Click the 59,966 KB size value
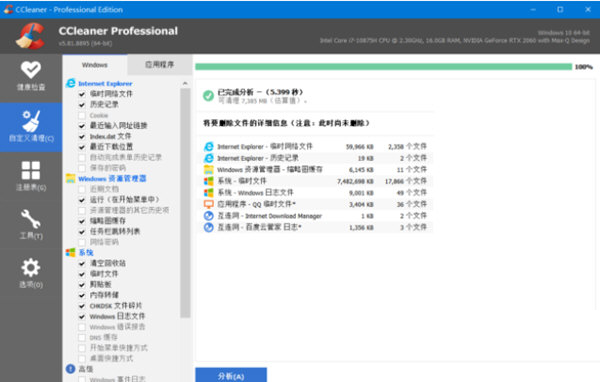Viewport: 600px width, 382px height. tap(359, 147)
